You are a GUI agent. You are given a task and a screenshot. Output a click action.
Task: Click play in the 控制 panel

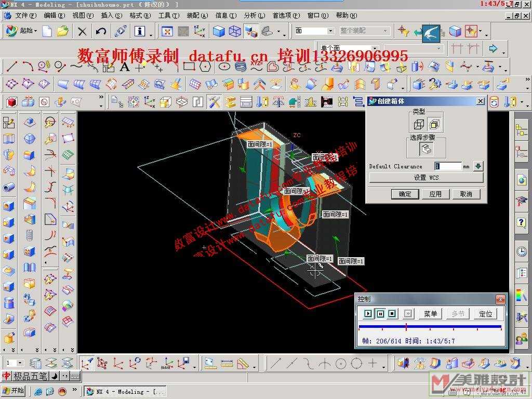(x=368, y=313)
